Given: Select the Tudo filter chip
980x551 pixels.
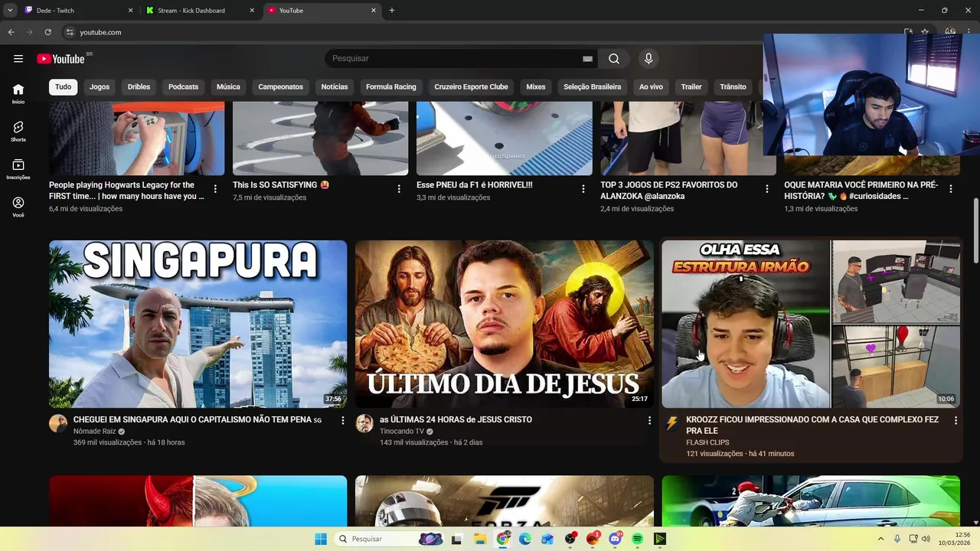Looking at the screenshot, I should point(63,86).
